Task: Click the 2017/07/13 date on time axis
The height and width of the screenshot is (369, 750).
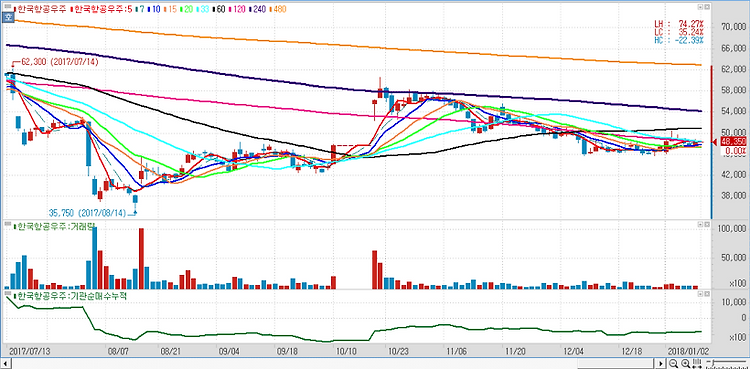Action: (30, 351)
